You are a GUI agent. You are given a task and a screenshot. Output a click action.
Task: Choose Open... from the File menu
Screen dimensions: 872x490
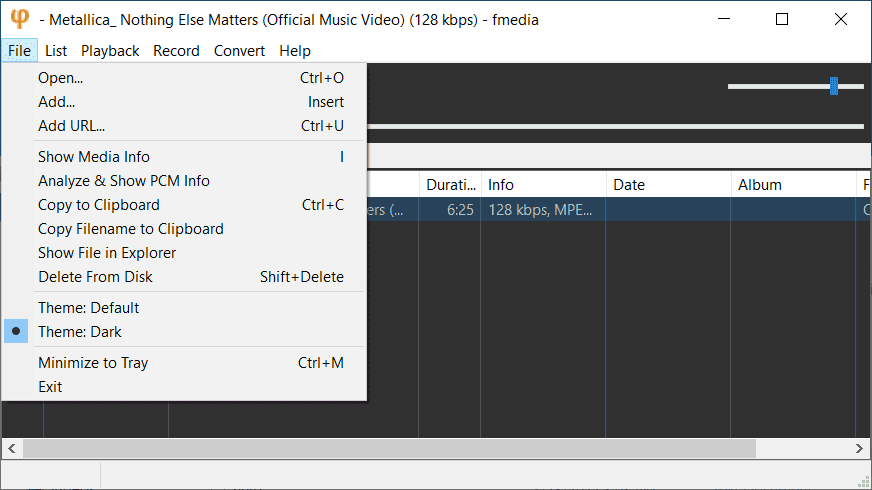click(x=184, y=78)
